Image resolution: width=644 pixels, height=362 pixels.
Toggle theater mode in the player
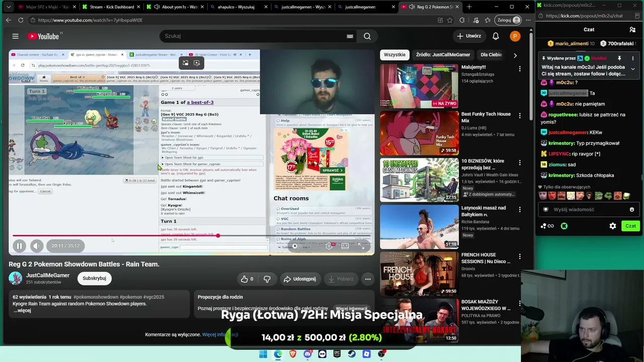click(x=345, y=246)
